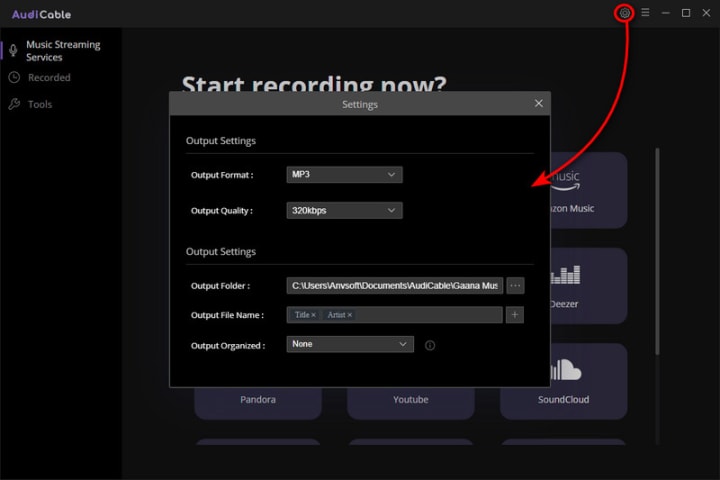Add file name tag with plus button
Viewport: 720px width, 480px height.
[x=515, y=315]
